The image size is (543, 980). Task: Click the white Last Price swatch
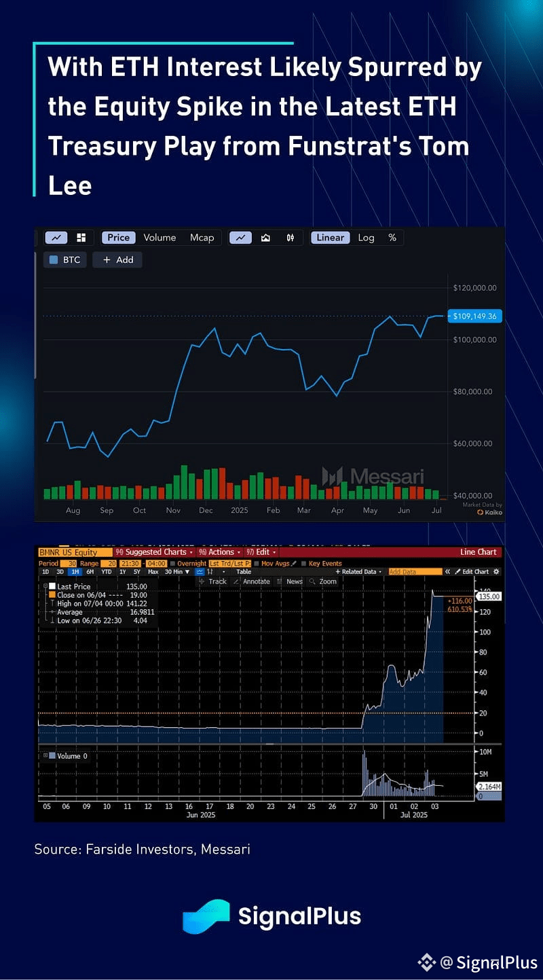52,586
